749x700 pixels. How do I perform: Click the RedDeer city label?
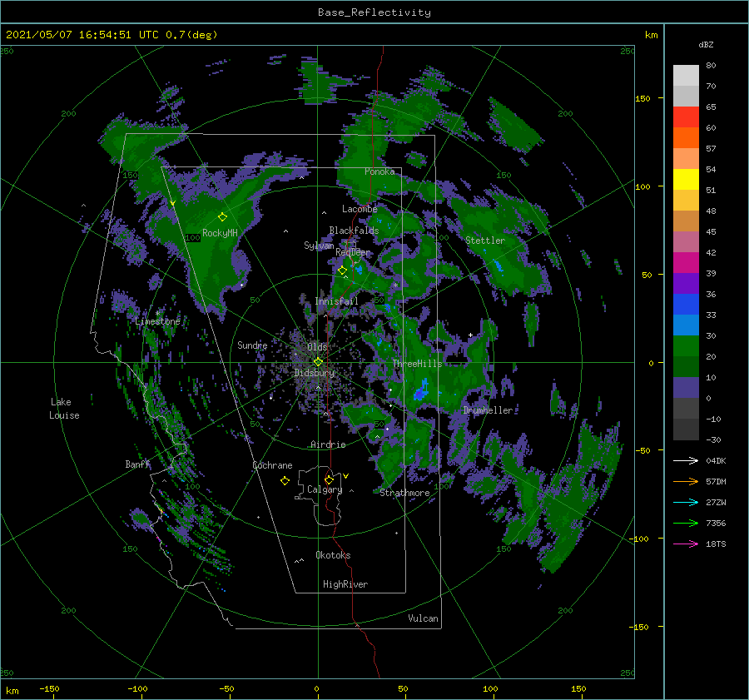(353, 252)
